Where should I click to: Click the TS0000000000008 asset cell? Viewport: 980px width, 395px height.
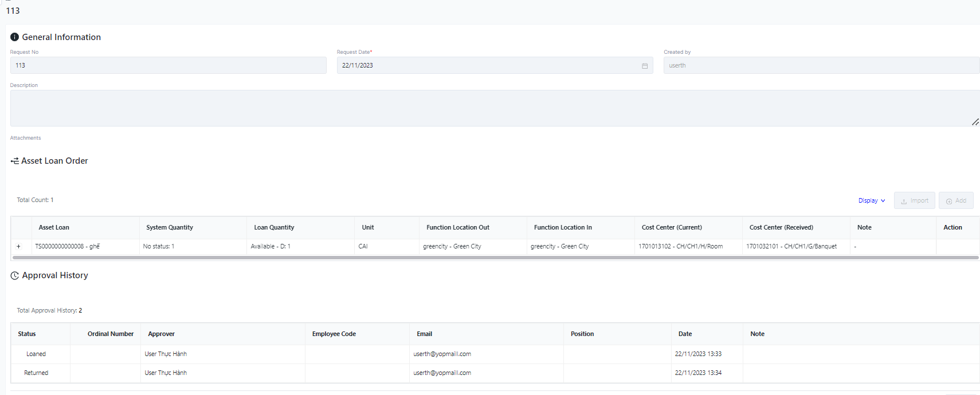68,247
